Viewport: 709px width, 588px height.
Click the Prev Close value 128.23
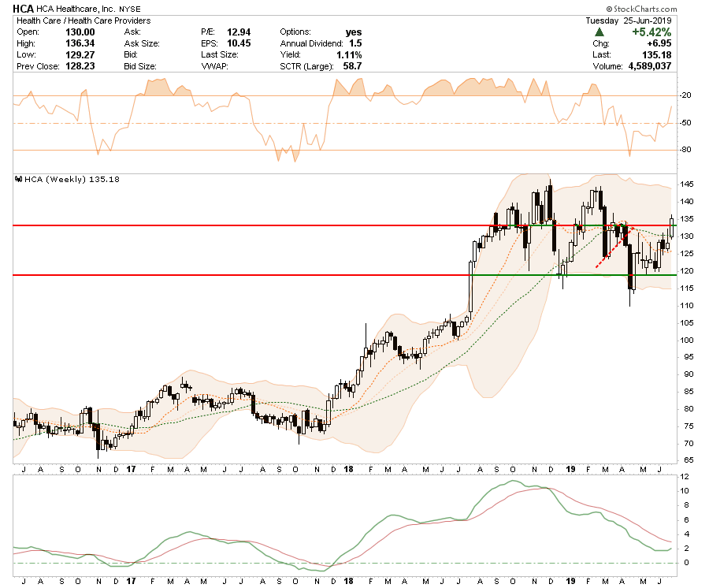pyautogui.click(x=80, y=66)
